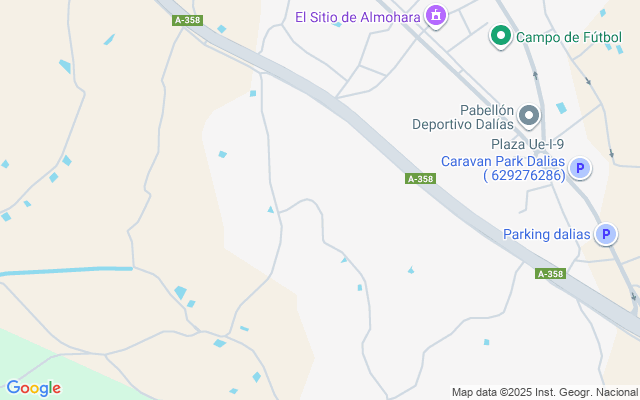Click the Plaza Ue-I-9 label
The height and width of the screenshot is (400, 640).
click(x=527, y=144)
